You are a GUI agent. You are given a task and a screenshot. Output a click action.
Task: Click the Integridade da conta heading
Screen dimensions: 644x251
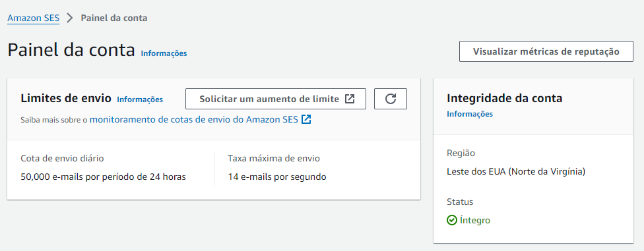504,98
